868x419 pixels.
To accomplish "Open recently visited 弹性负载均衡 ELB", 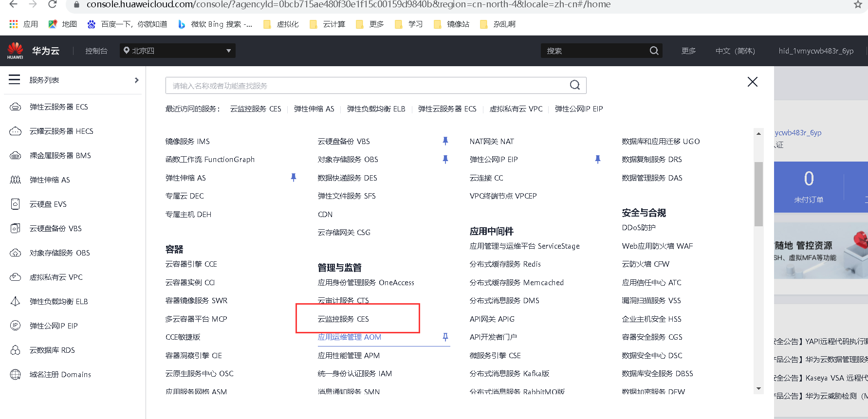I will 376,109.
